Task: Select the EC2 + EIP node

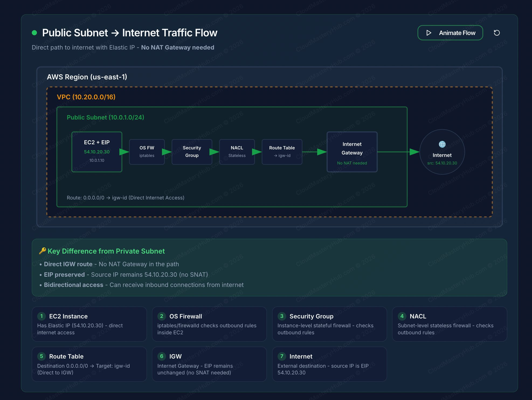Action: pyautogui.click(x=97, y=152)
